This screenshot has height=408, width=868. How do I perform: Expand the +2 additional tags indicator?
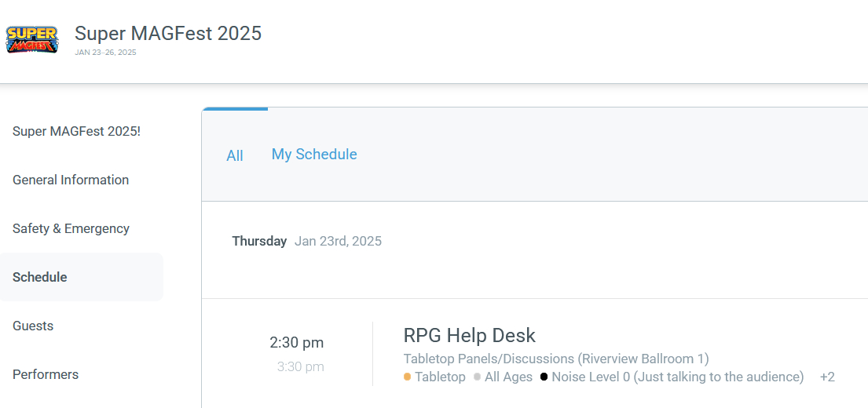click(826, 377)
